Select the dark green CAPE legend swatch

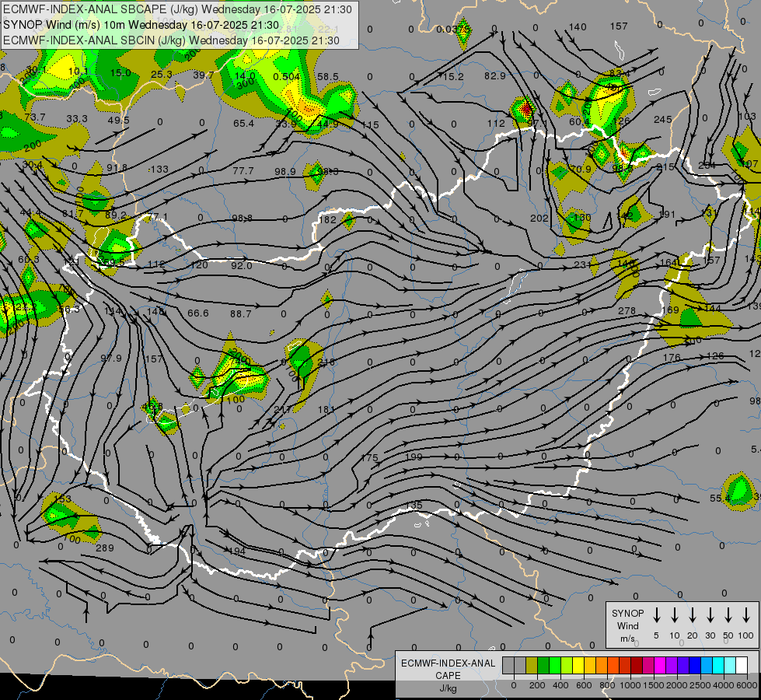pos(543,665)
